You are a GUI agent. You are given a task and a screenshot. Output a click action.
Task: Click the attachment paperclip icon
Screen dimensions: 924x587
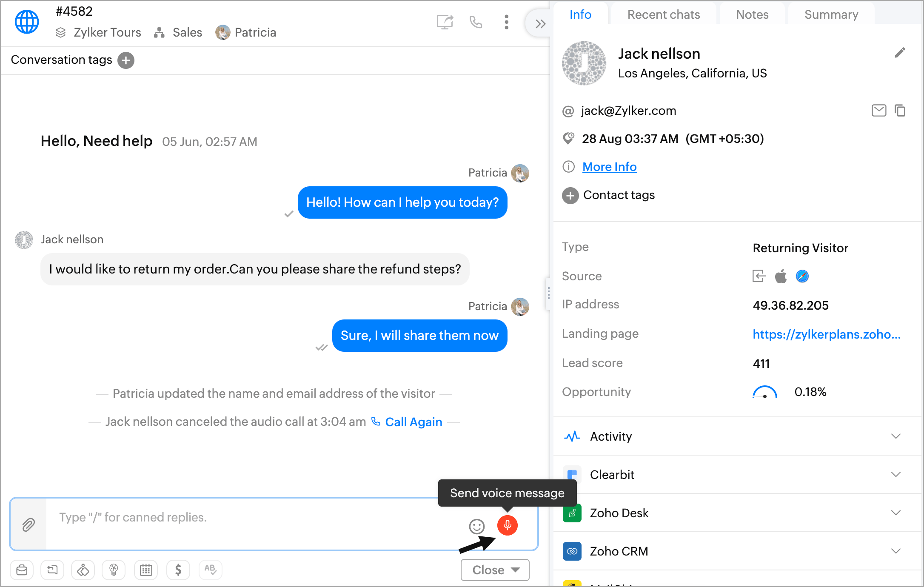(x=28, y=525)
